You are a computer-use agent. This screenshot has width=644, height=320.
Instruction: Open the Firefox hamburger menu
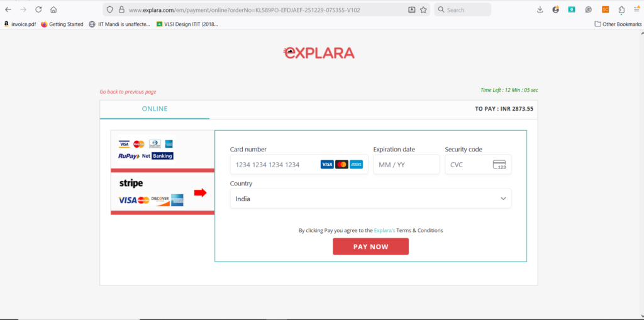coord(636,9)
